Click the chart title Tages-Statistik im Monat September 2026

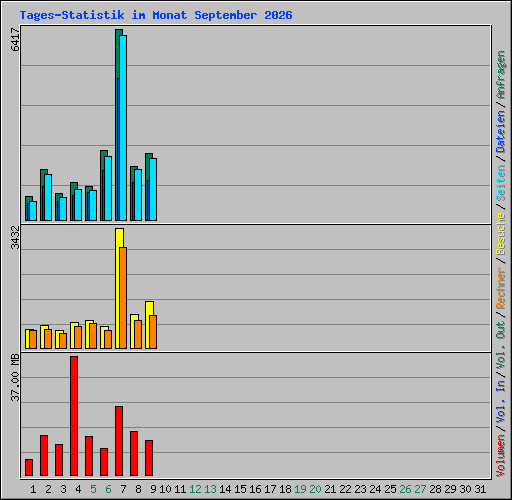click(x=156, y=15)
